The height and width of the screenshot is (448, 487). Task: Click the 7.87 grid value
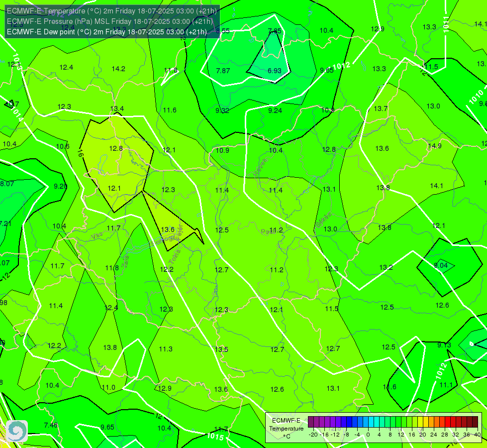223,71
